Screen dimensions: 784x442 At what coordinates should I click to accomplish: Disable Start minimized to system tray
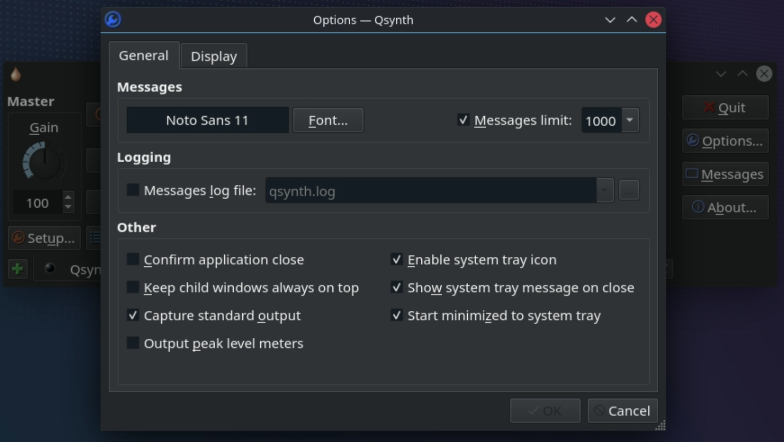point(397,316)
